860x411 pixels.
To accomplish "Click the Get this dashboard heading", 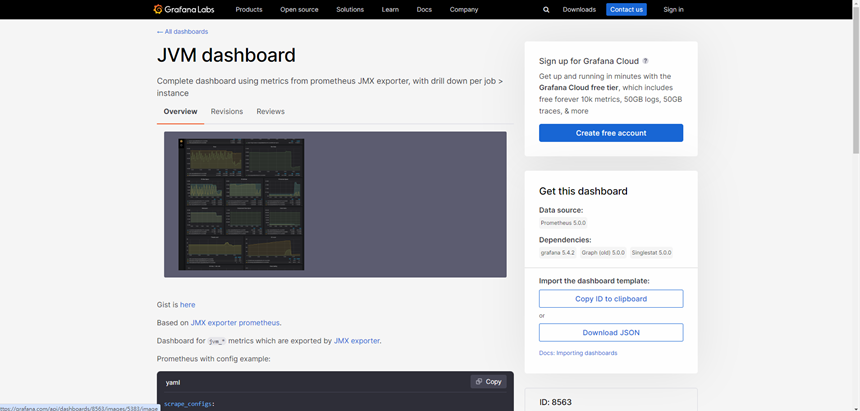I will pyautogui.click(x=583, y=191).
